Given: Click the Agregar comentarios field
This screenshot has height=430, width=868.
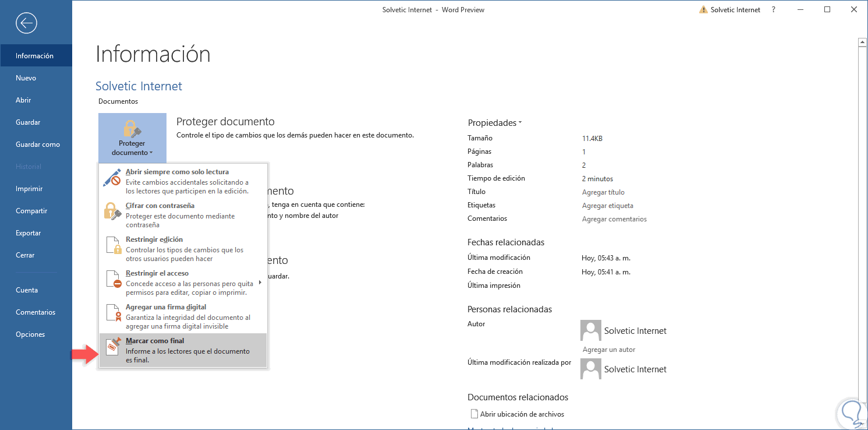Looking at the screenshot, I should click(x=614, y=219).
